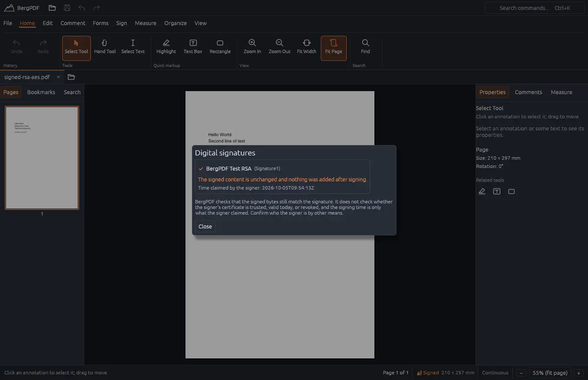Pick the Select Text tool

point(133,48)
